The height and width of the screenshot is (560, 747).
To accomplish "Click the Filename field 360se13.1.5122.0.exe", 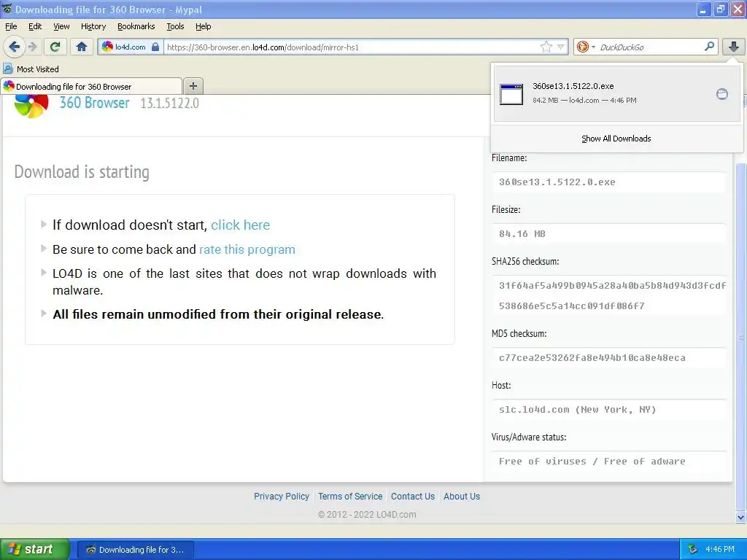I will coord(609,182).
